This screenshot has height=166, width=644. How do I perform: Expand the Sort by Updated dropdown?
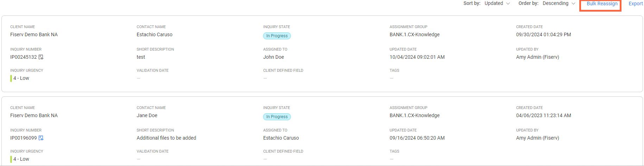click(x=497, y=4)
